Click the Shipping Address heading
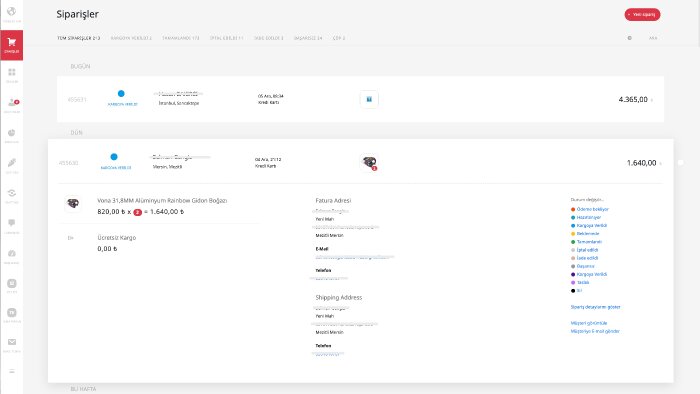 339,298
